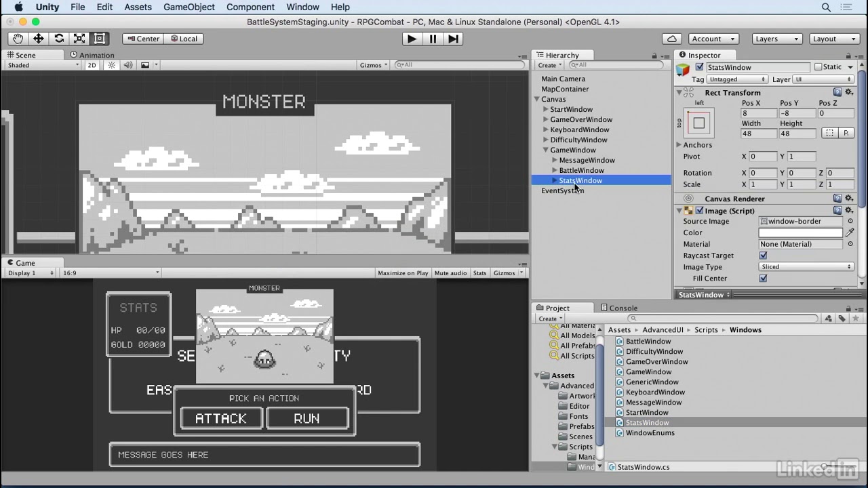Toggle 2D scene view mode
868x488 pixels.
coord(92,65)
